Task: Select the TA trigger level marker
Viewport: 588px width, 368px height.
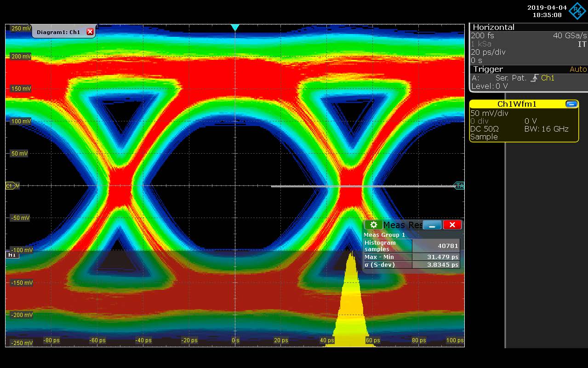Action: [459, 186]
